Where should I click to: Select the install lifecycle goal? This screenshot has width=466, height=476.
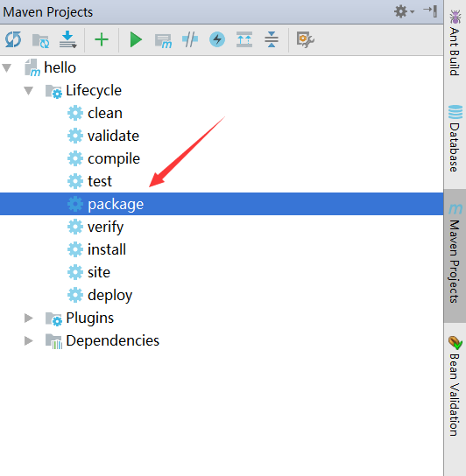click(x=107, y=249)
